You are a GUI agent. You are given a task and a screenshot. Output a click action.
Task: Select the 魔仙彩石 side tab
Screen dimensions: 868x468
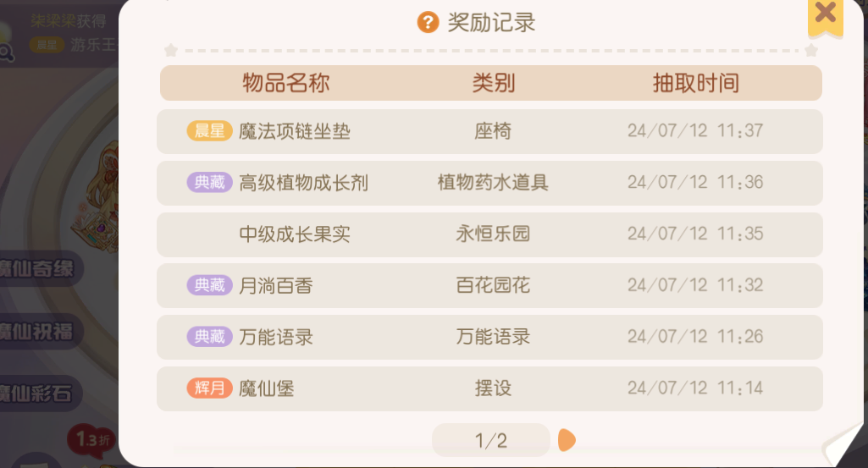point(38,393)
